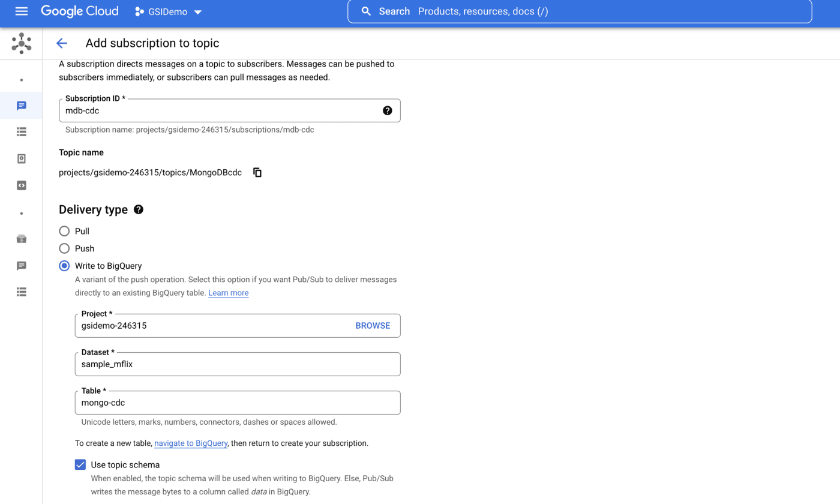The image size is (840, 504).
Task: Follow the navigate to BigQuery link
Action: tap(191, 443)
